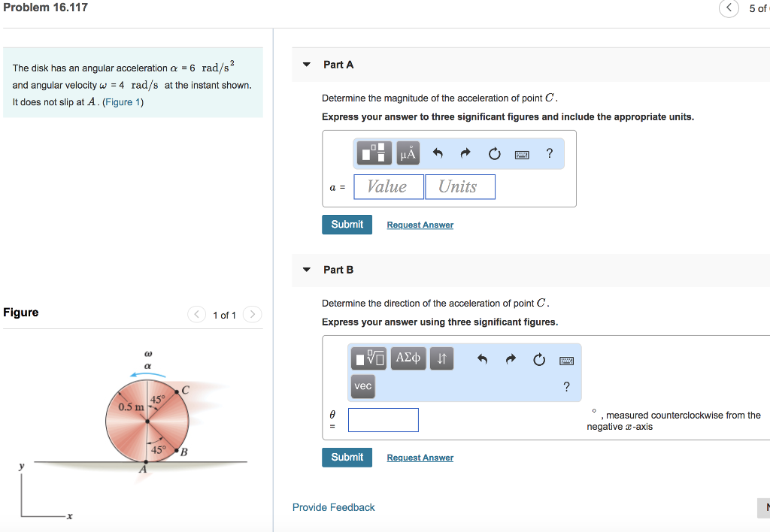Click the next figure arrow
Image resolution: width=770 pixels, height=532 pixels.
pyautogui.click(x=252, y=314)
